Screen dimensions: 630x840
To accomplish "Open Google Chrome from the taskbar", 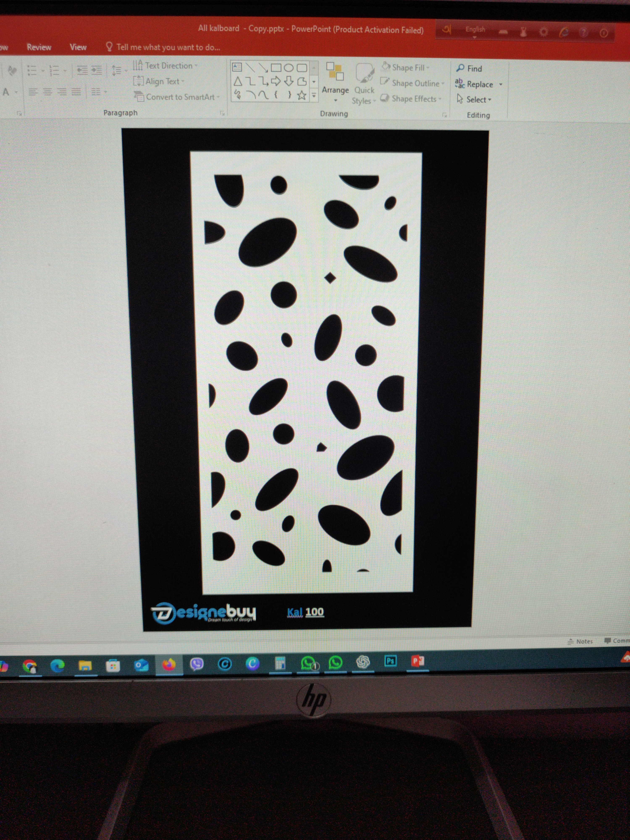I will pos(30,666).
